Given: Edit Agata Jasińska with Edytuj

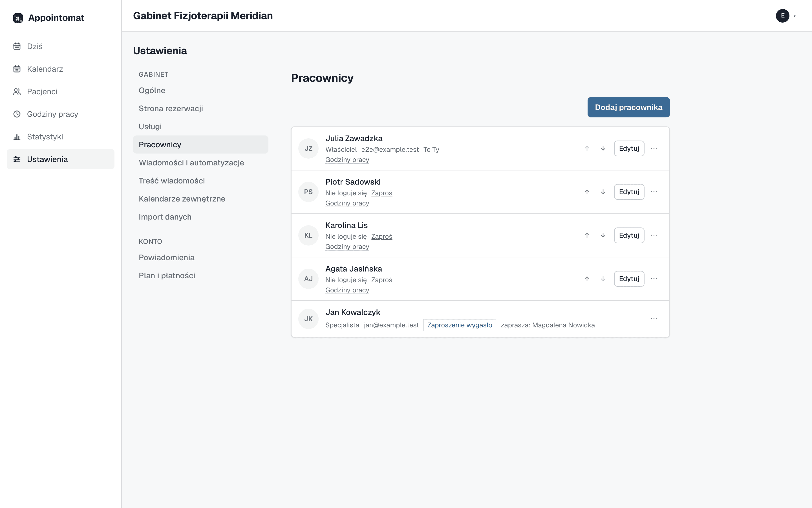Looking at the screenshot, I should tap(629, 279).
